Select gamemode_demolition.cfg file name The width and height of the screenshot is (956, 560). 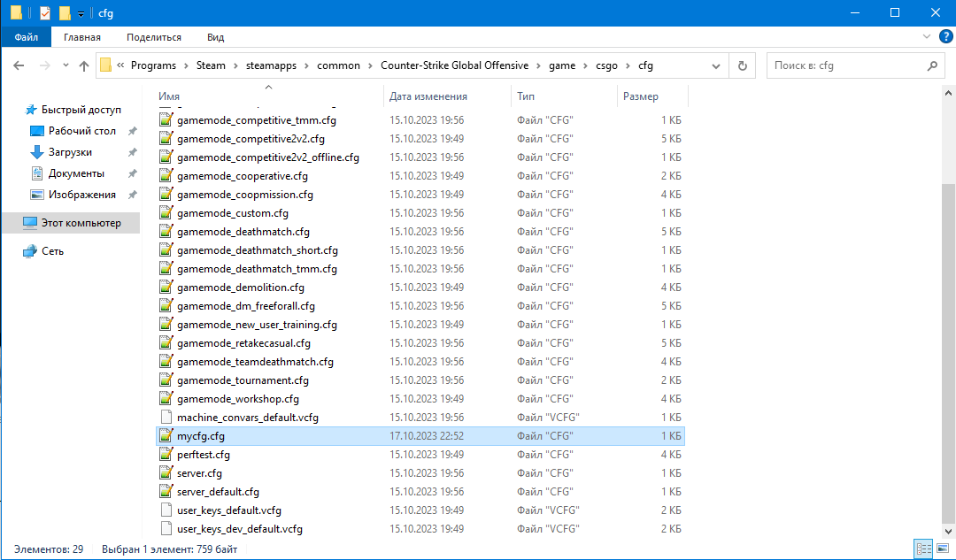(240, 287)
